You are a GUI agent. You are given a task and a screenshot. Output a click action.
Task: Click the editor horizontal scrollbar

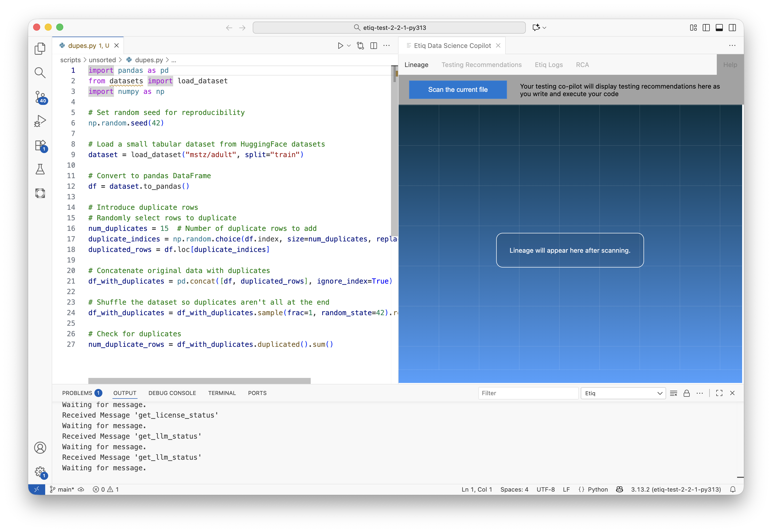tap(199, 381)
